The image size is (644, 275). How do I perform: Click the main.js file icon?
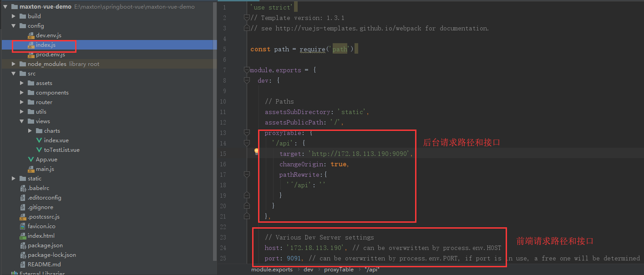pyautogui.click(x=30, y=169)
